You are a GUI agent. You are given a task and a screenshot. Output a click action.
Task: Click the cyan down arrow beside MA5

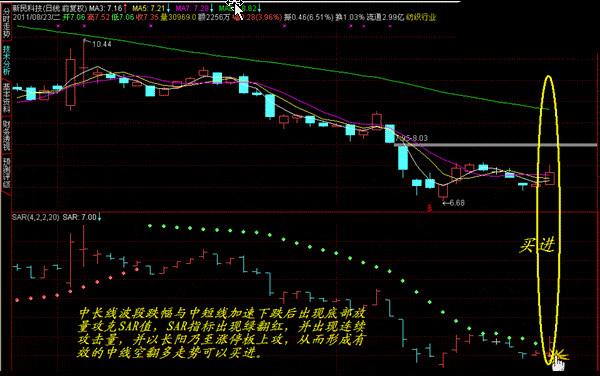168,8
